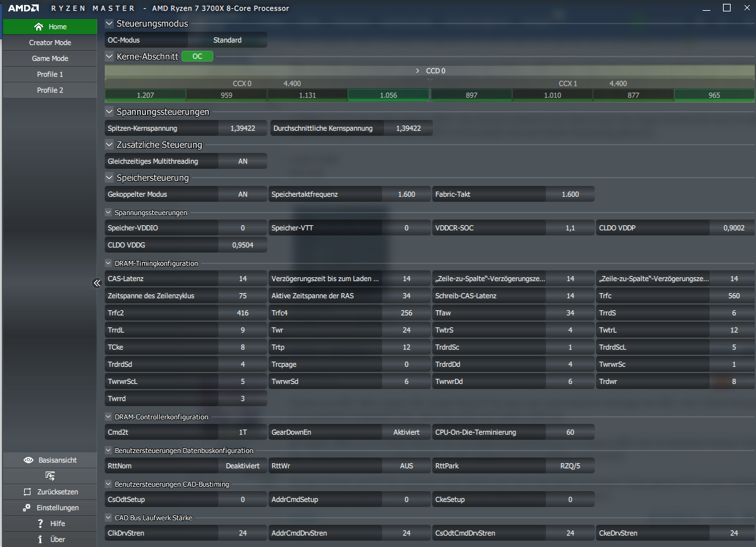Viewport: 756px width, 547px height.
Task: Click Speichertaktfrequenz value 1.600
Action: (406, 194)
